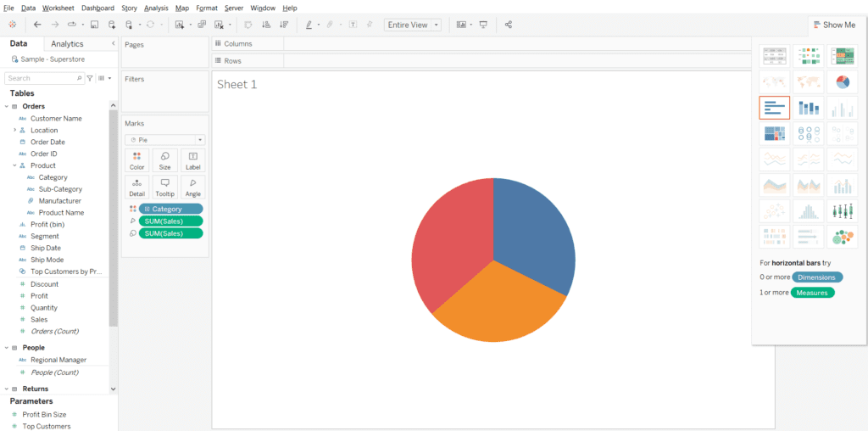Open the Size card in Marks

[x=165, y=160]
